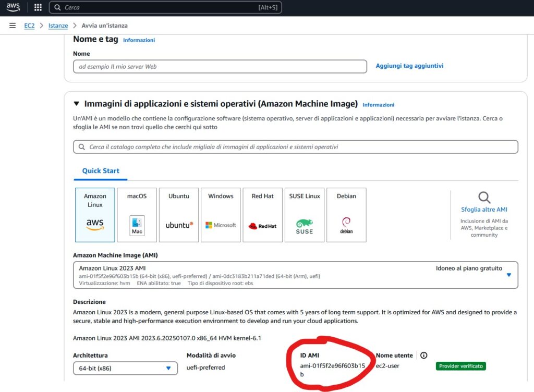Open the Amazon Linux 2023 AMI dropdown
Image resolution: width=534 pixels, height=392 pixels.
point(296,275)
